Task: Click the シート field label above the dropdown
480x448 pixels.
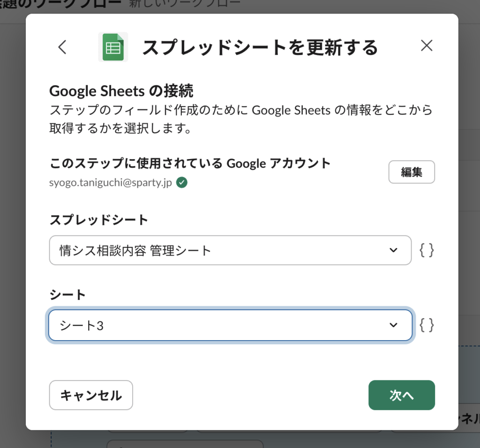Action: click(67, 295)
